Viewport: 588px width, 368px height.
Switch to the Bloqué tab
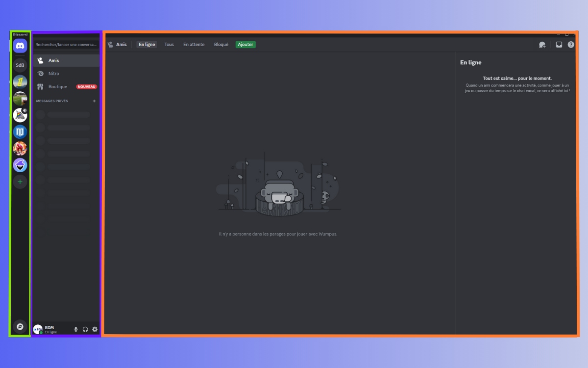click(221, 45)
